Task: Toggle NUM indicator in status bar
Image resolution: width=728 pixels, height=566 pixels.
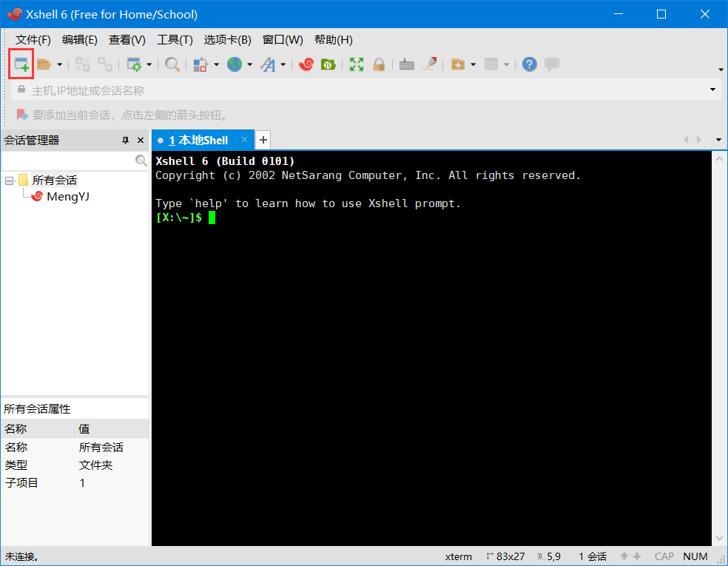Action: (x=695, y=556)
